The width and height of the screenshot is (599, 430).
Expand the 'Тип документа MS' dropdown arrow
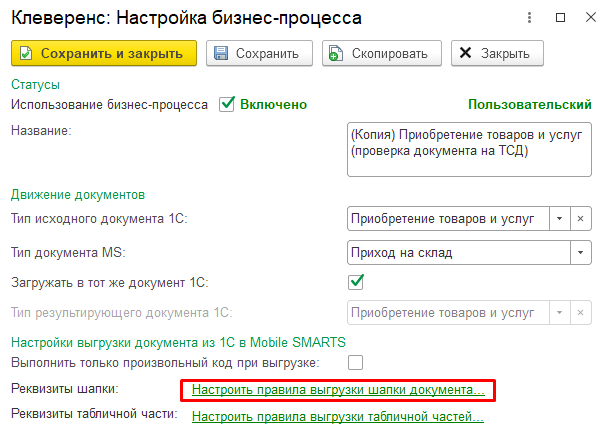(581, 252)
